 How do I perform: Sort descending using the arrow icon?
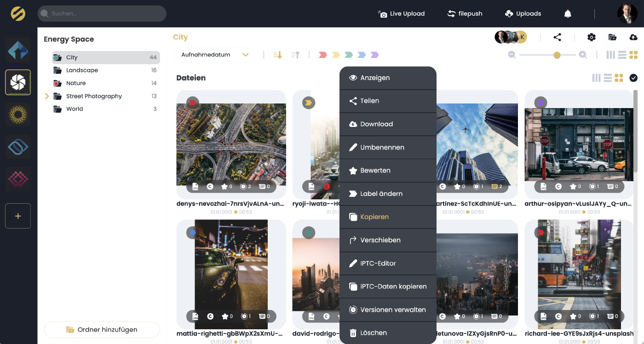pos(277,55)
